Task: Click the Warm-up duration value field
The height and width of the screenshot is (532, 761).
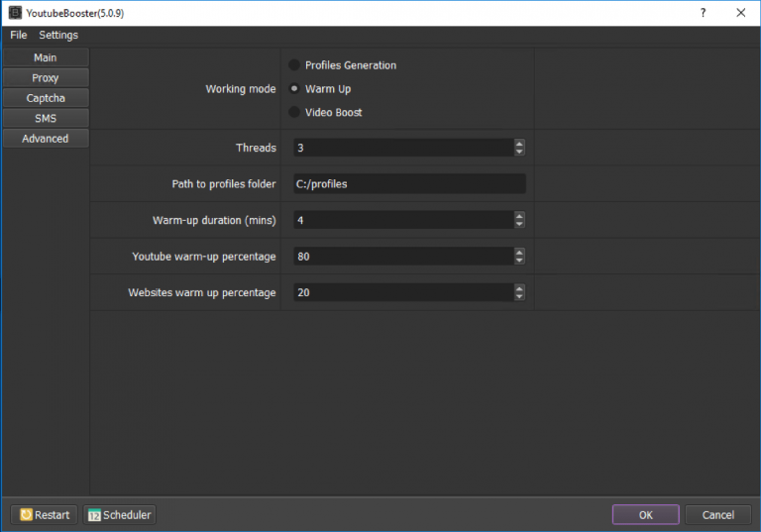Action: tap(404, 220)
